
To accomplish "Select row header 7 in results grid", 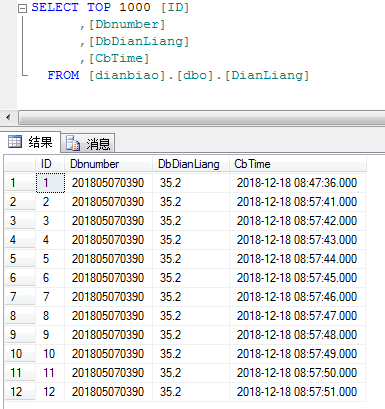I will pos(20,297).
